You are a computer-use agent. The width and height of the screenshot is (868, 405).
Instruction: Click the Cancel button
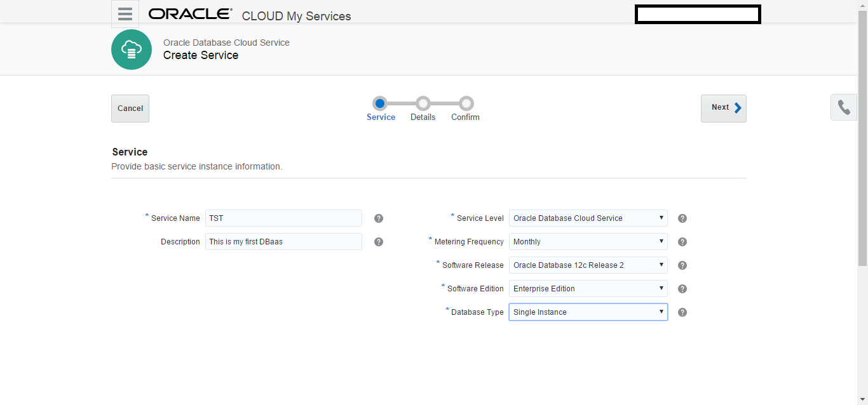[130, 108]
